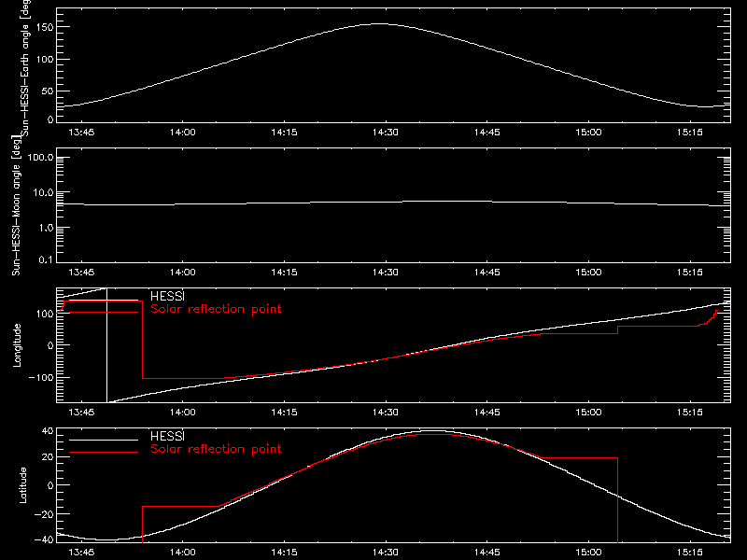
Task: Click the peak of the Earth angle curve
Action: coord(380,24)
